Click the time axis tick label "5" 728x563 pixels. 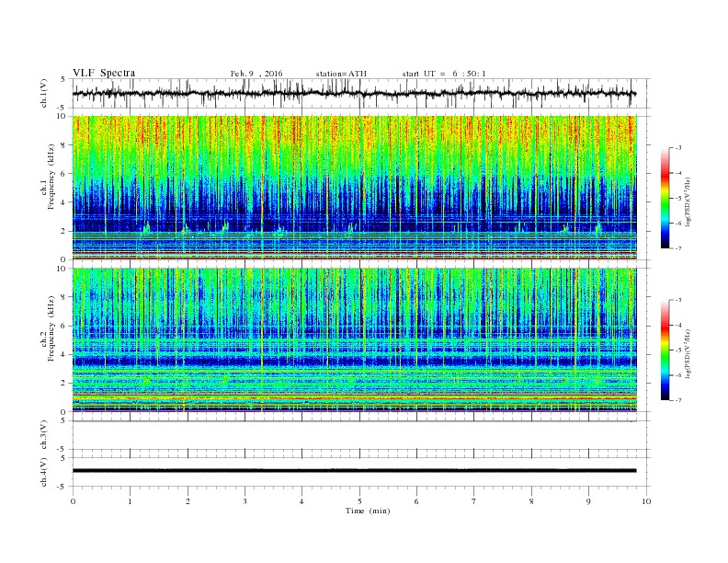coord(359,501)
